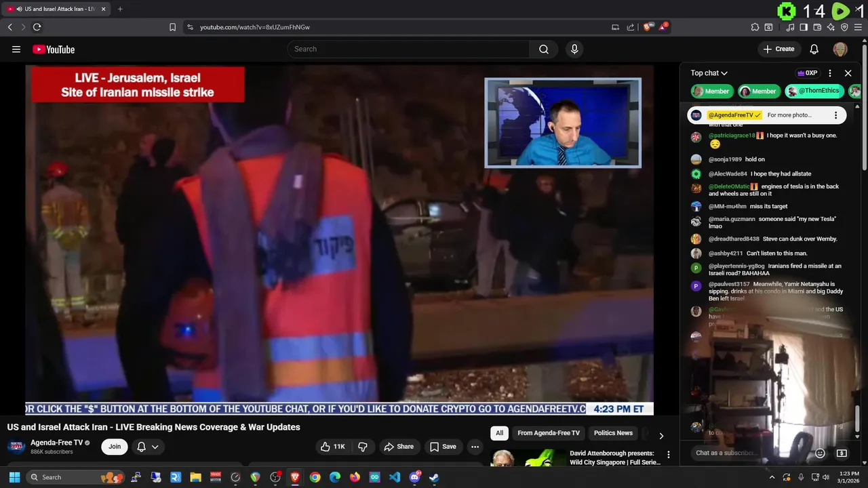Open Brave Rewards triangle icon
The height and width of the screenshot is (488, 868).
[x=663, y=27]
